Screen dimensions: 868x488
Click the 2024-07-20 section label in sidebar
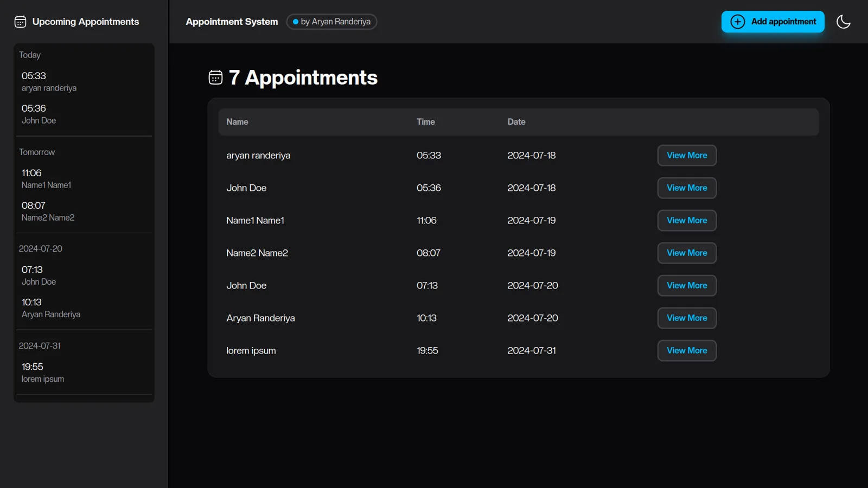coord(41,248)
